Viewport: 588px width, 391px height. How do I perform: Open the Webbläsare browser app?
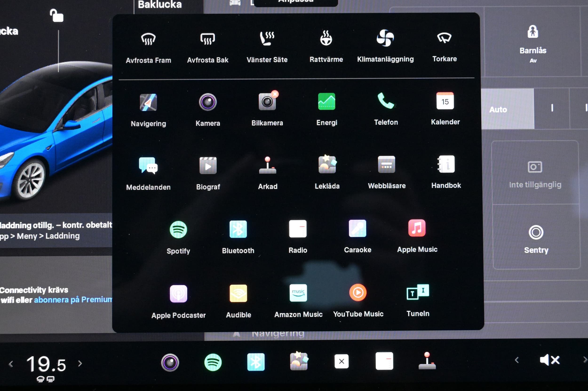(x=387, y=172)
